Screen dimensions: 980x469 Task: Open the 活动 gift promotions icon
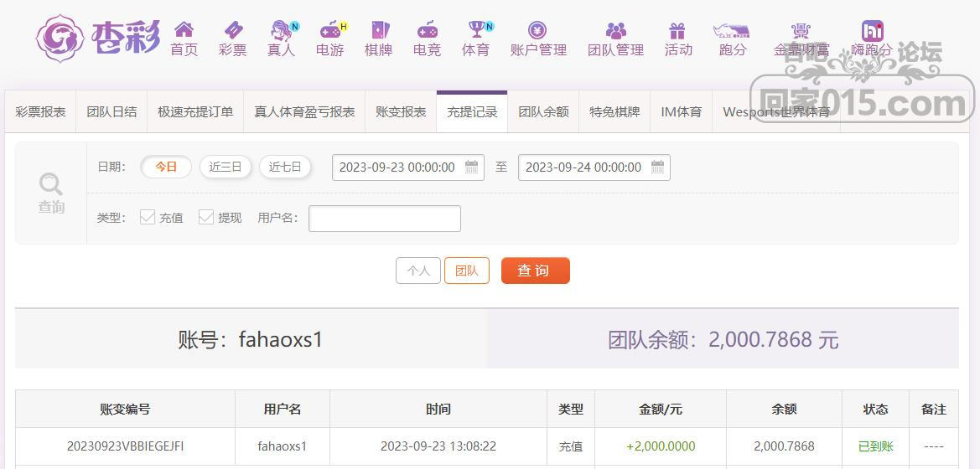point(677,29)
